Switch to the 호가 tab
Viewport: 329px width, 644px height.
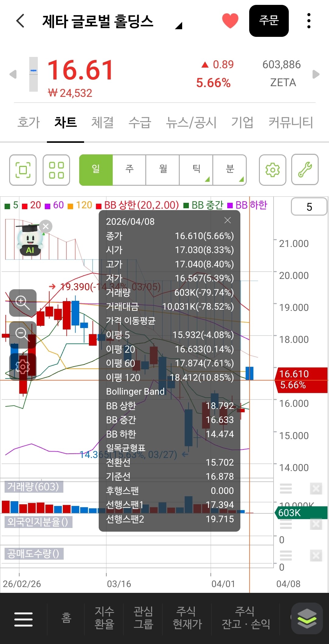29,122
